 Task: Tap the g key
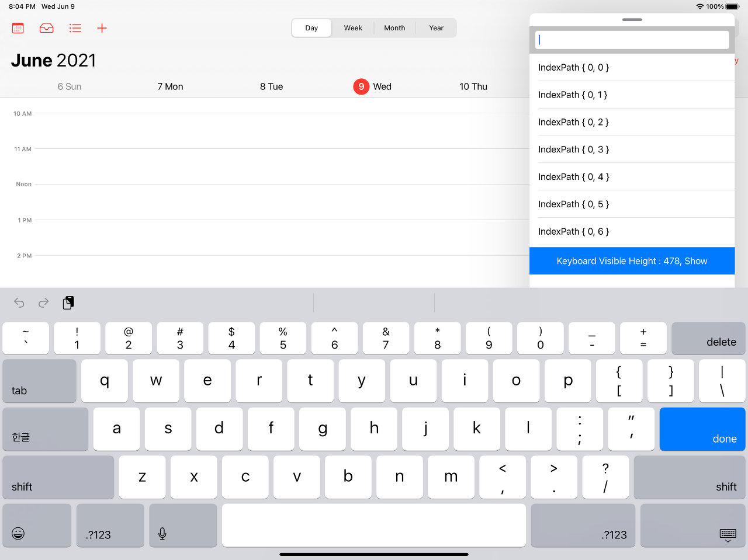point(323,429)
